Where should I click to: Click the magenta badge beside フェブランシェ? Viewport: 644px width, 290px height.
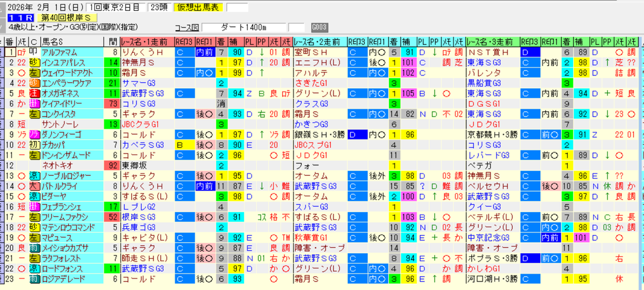pos(34,207)
